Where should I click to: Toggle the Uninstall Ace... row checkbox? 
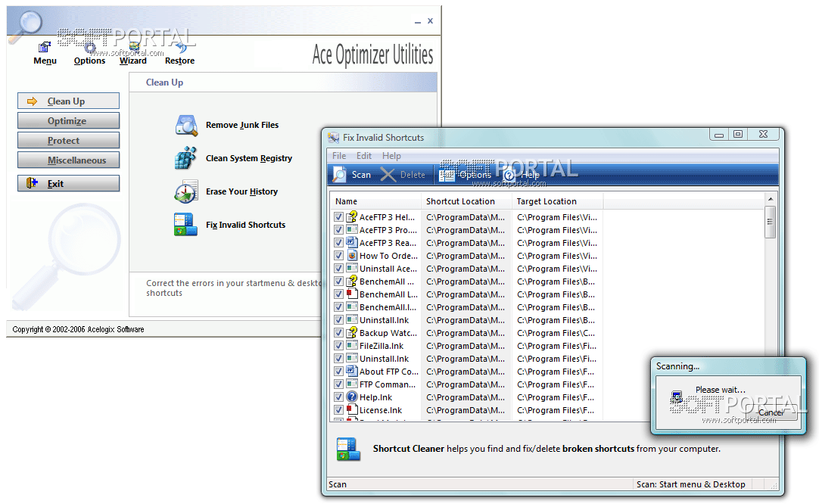click(338, 269)
